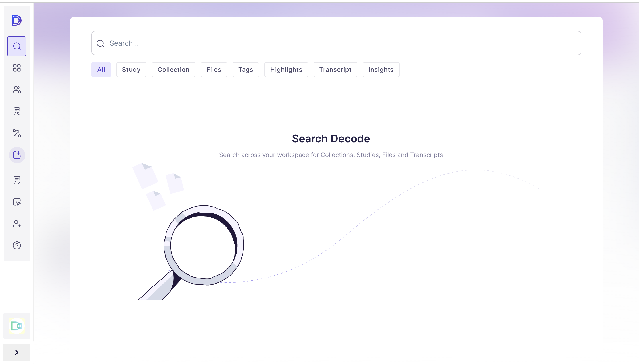Open the Search sidebar icon
This screenshot has width=639, height=364.
point(17,46)
